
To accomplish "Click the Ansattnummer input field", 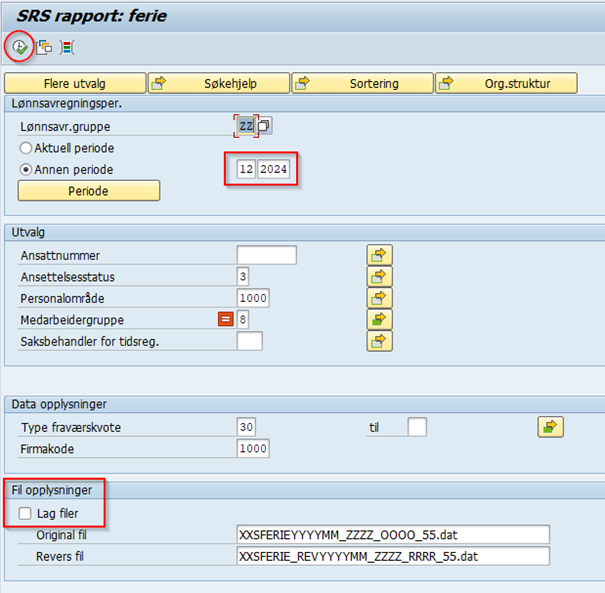I will [267, 255].
